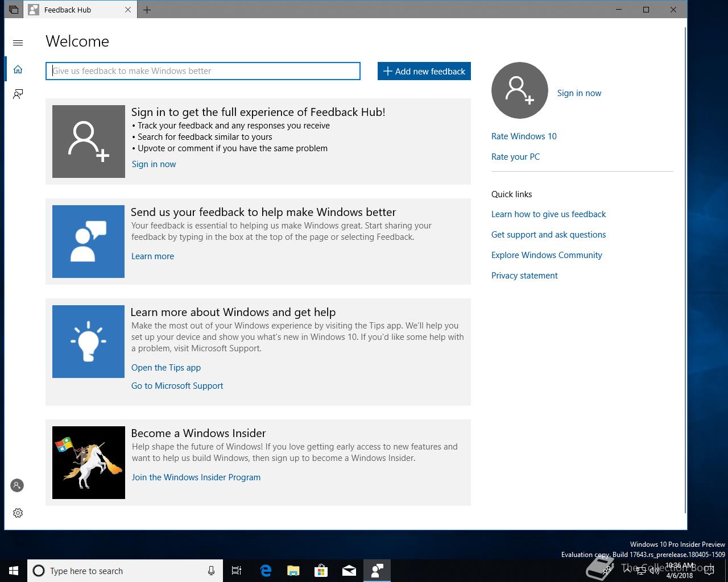
Task: Open Get support and ask questions
Action: click(548, 235)
